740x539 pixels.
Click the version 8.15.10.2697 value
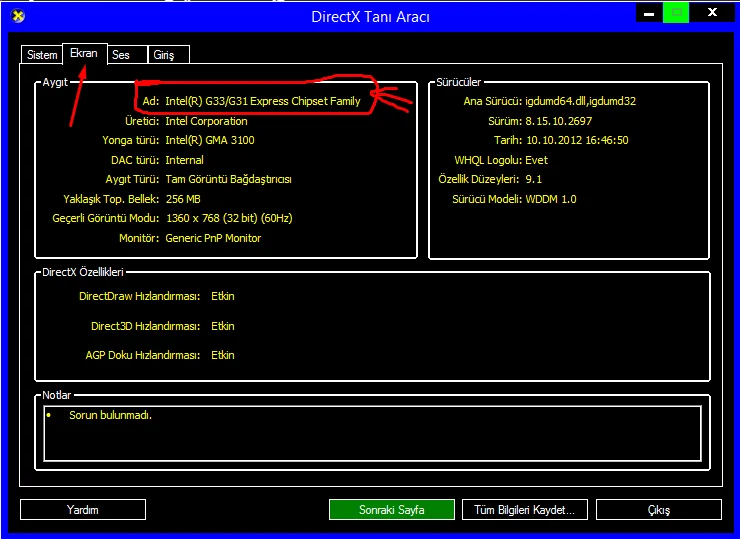(x=559, y=121)
